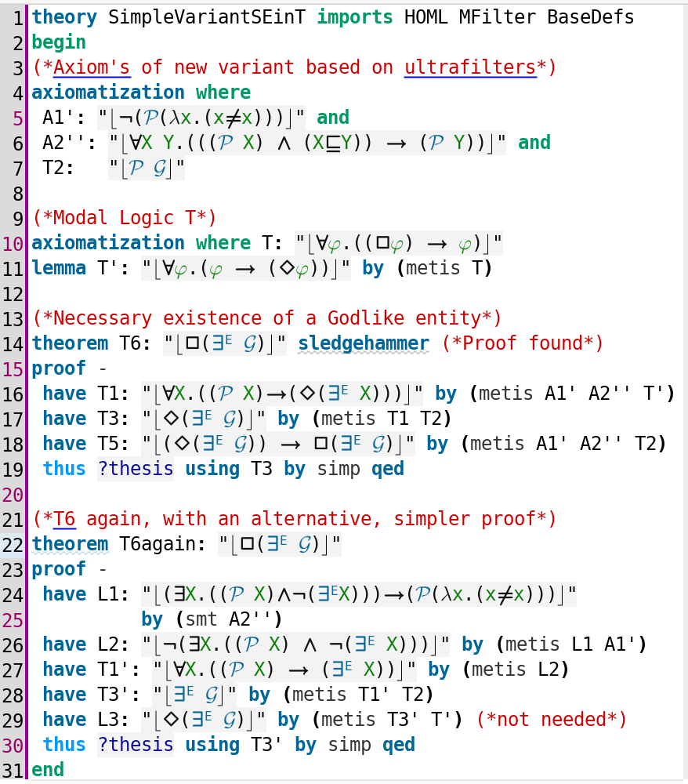Click 'lemma' keyword on line 11
The width and height of the screenshot is (688, 784).
click(59, 268)
